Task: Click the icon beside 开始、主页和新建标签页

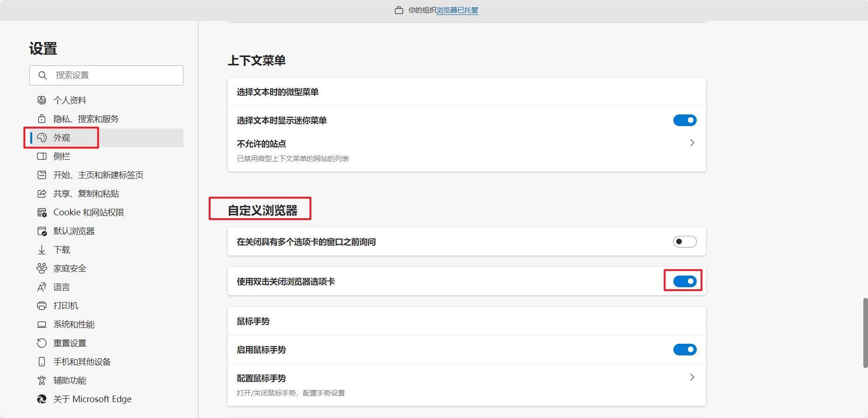Action: pos(42,175)
